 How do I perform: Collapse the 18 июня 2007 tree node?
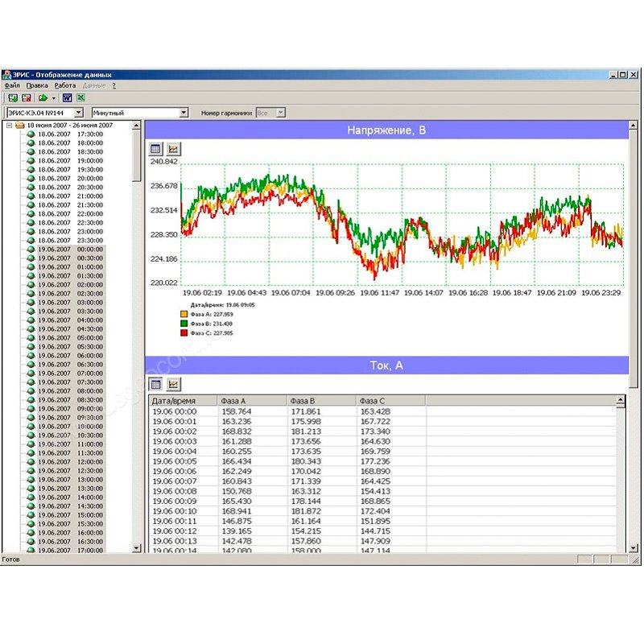coord(9,126)
